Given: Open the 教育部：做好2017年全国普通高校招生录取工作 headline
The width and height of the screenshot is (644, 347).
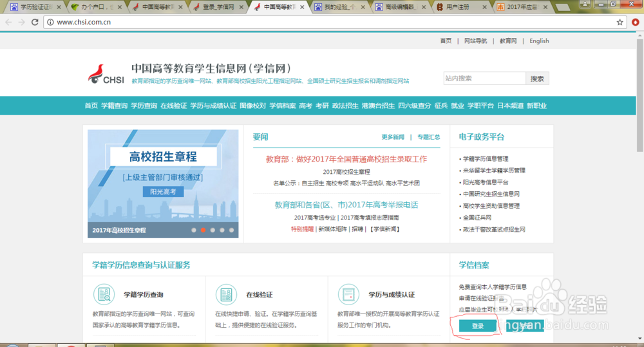Looking at the screenshot, I should [346, 159].
